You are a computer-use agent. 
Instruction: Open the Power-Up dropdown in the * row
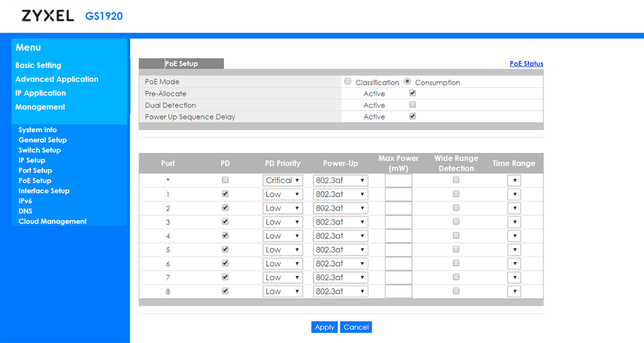[x=341, y=181]
